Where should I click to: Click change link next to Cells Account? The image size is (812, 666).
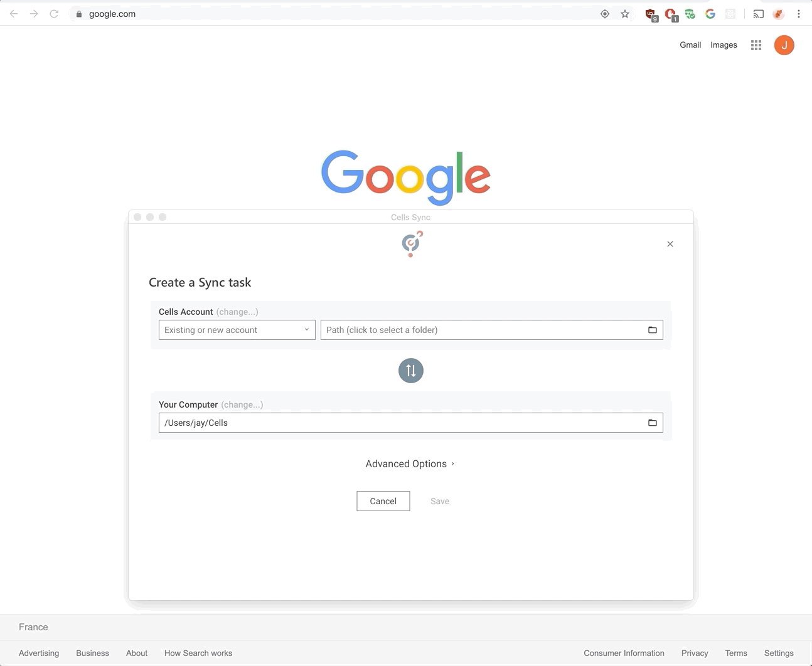[x=237, y=312]
